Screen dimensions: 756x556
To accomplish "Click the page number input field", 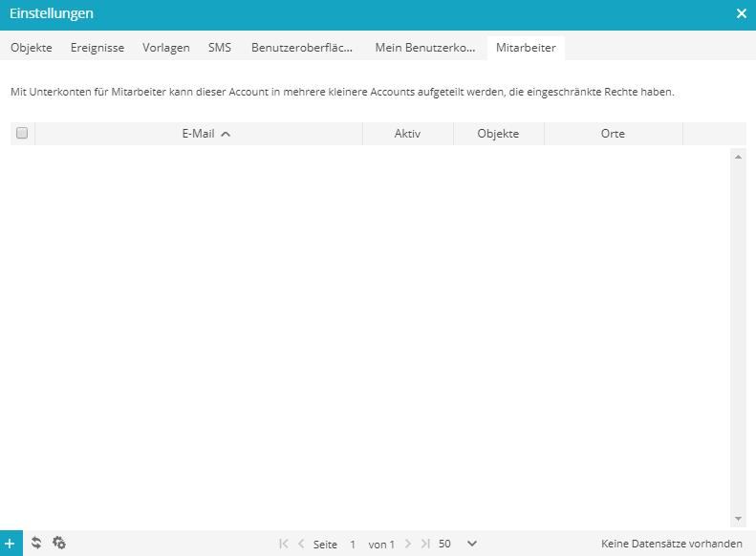I will click(353, 544).
